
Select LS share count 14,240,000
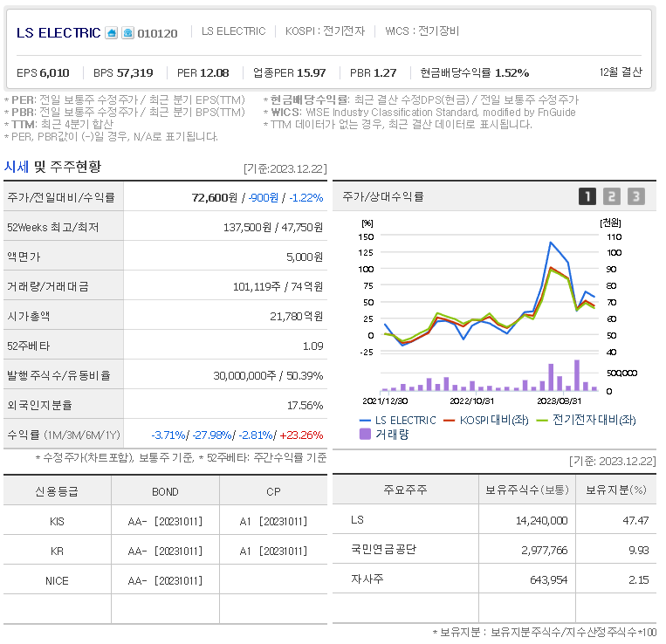click(541, 520)
